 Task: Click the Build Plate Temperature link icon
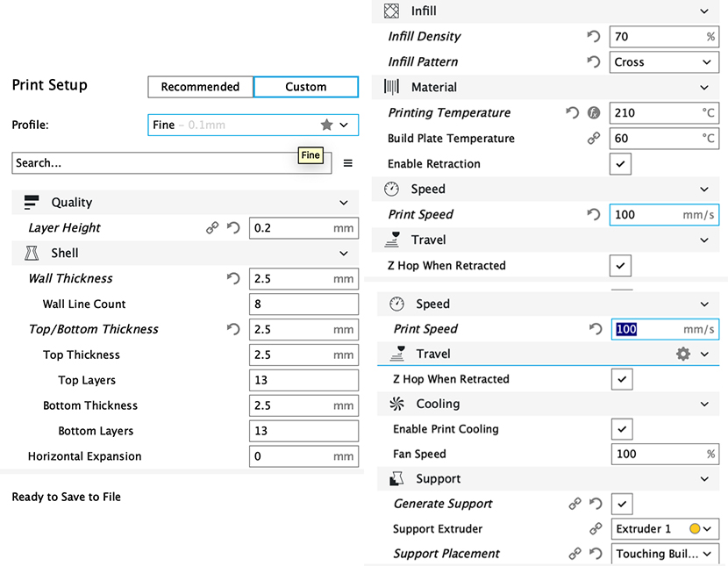pyautogui.click(x=594, y=139)
